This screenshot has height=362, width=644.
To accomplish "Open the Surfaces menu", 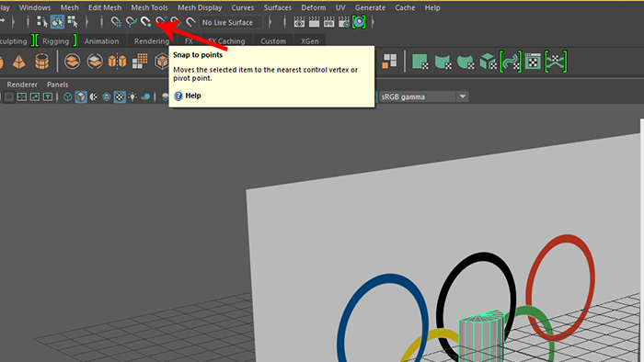I will 278,7.
